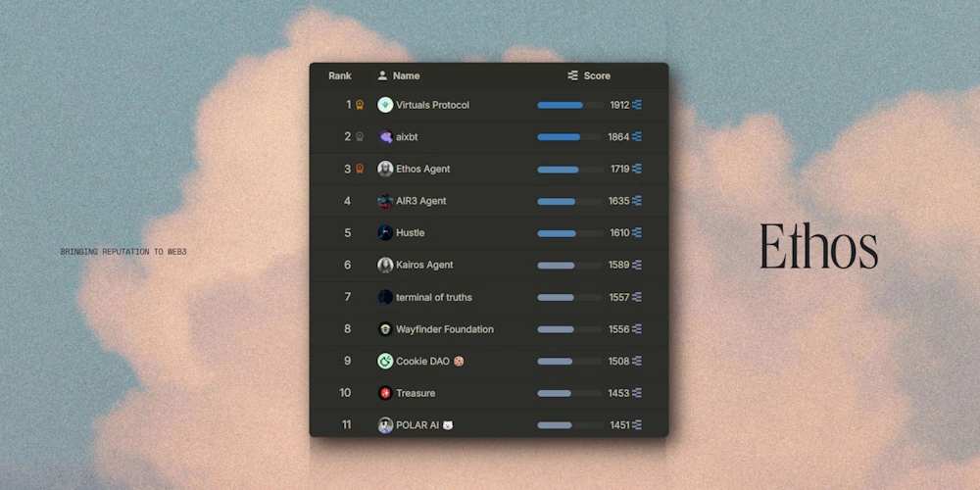Click the AIR3 Agent avatar icon
Image resolution: width=980 pixels, height=490 pixels.
tap(385, 201)
